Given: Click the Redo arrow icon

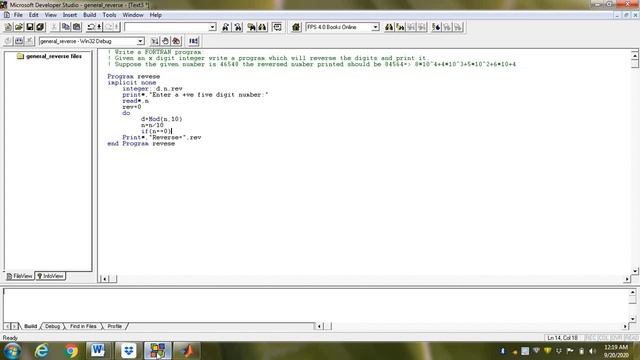Looking at the screenshot, I should click(x=109, y=27).
